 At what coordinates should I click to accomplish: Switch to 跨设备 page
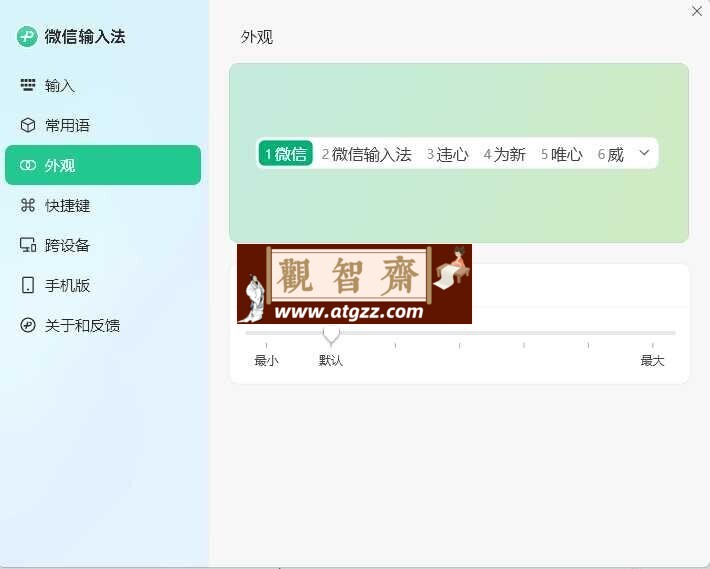pos(103,245)
